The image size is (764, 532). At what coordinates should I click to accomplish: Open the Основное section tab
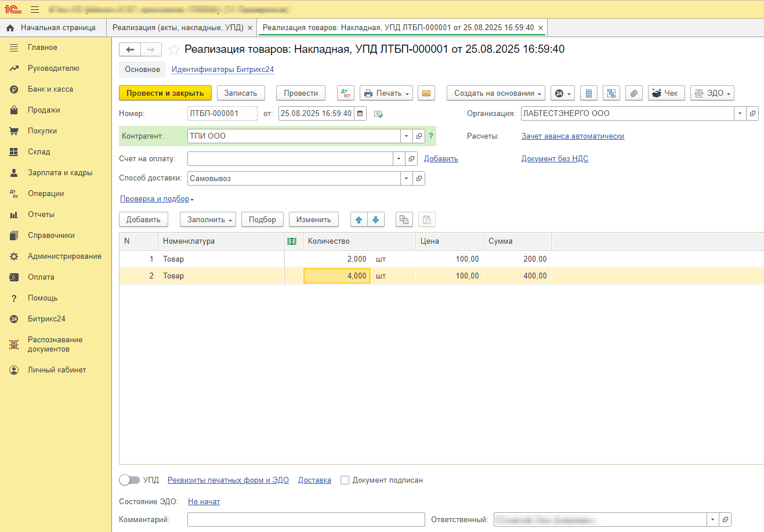pyautogui.click(x=142, y=70)
